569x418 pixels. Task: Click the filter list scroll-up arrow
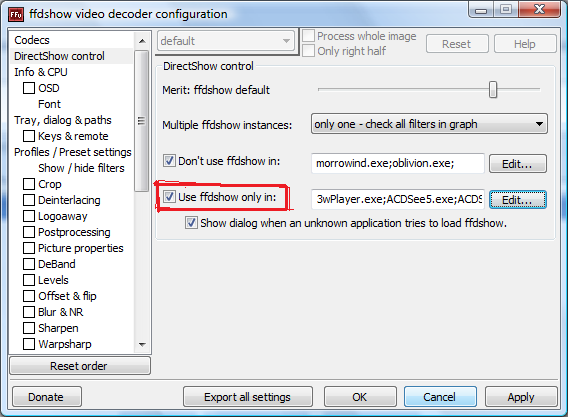click(x=142, y=41)
